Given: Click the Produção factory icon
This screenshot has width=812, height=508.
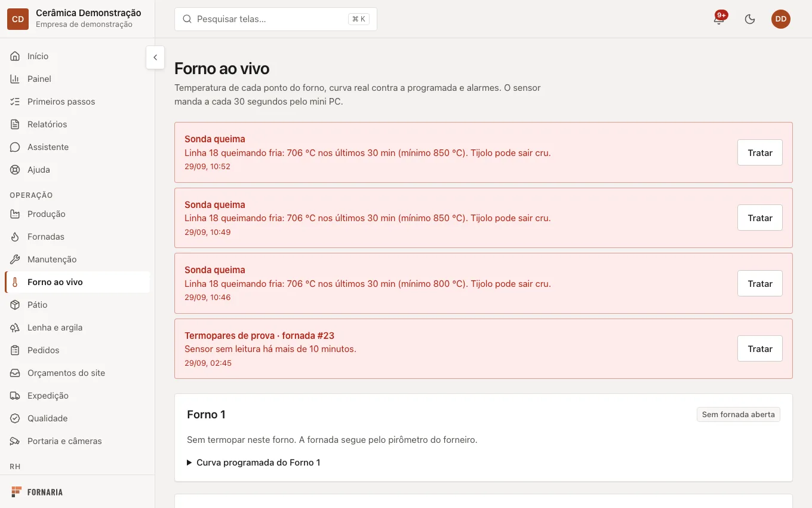Looking at the screenshot, I should coord(16,214).
